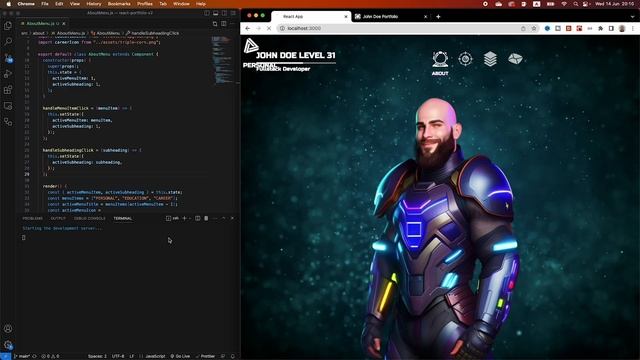Click the editor minimap
The width and height of the screenshot is (640, 360).
[x=222, y=60]
